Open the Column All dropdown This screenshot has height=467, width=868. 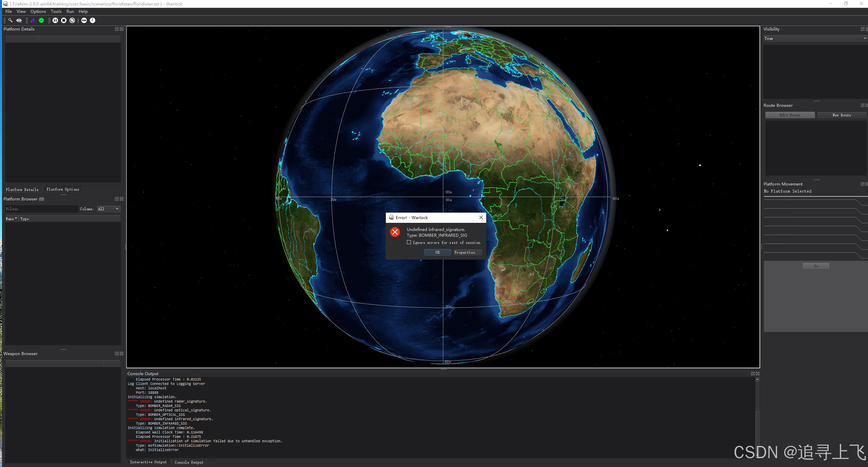[x=108, y=209]
